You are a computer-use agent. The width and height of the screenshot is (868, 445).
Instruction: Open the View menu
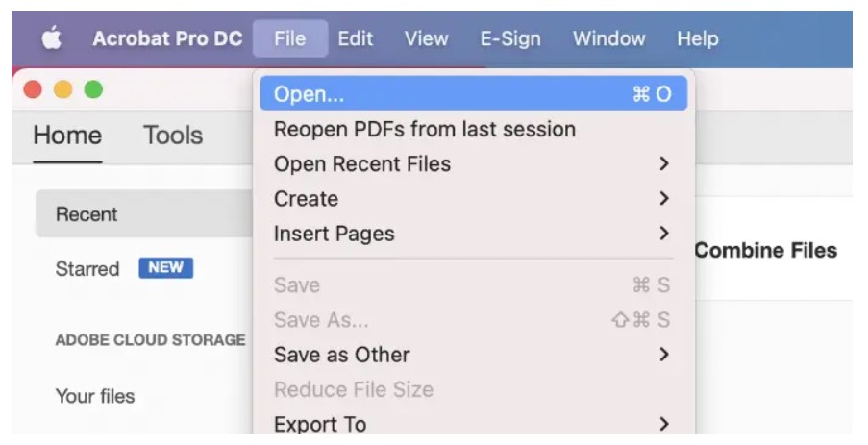click(x=426, y=38)
